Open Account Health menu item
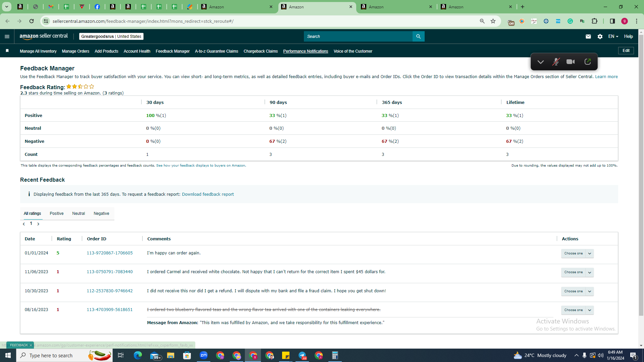Viewport: 644px width, 362px height. point(137,51)
